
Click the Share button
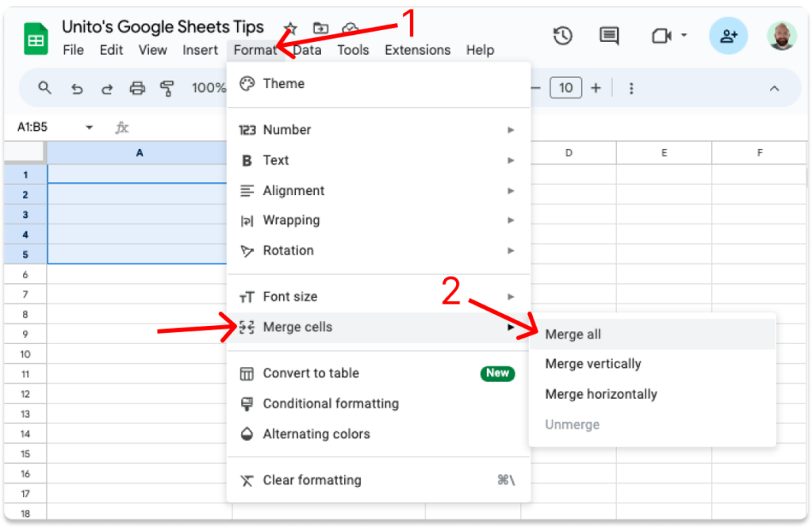tap(728, 36)
